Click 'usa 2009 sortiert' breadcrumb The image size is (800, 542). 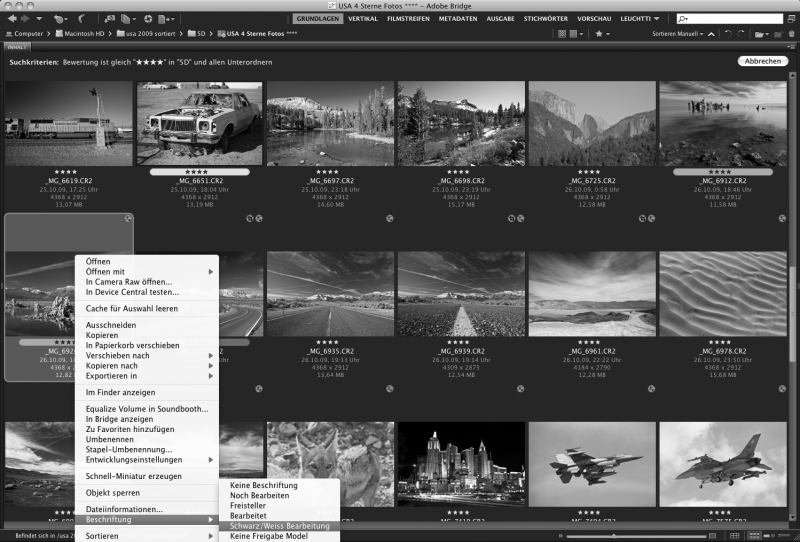tap(150, 34)
